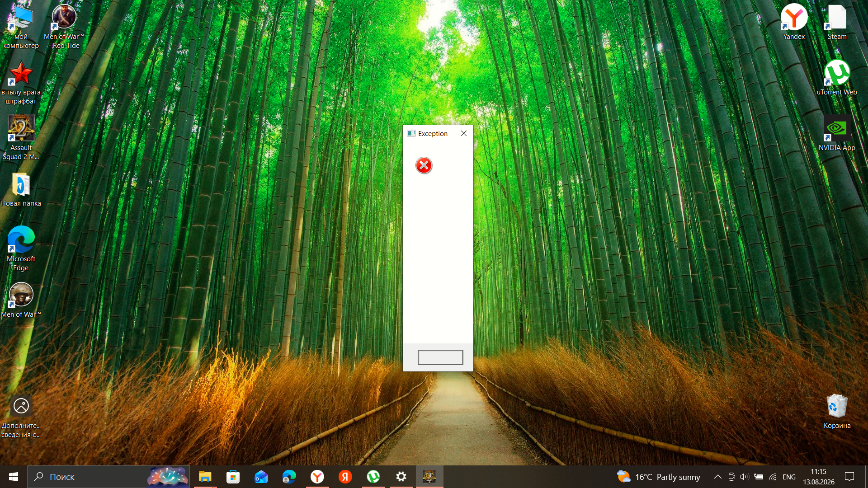Open the red star штрафбат game icon
Screen dimensions: 868x488
(21, 82)
